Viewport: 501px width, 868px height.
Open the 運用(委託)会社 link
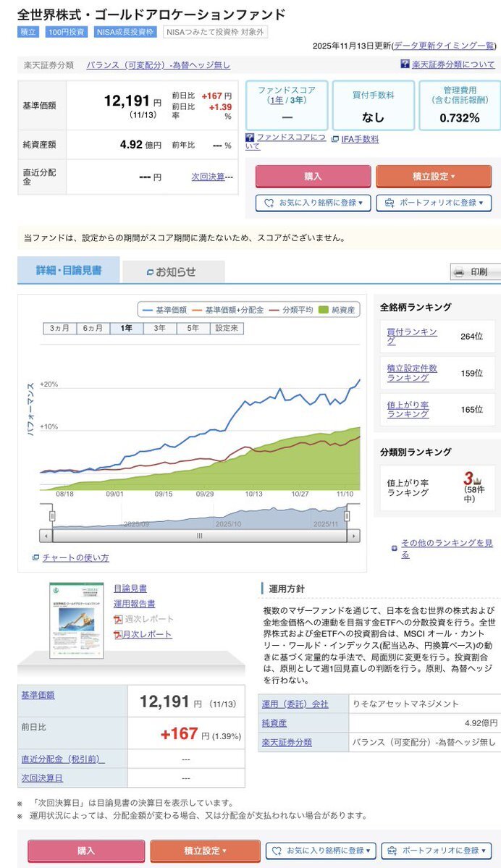click(x=295, y=704)
